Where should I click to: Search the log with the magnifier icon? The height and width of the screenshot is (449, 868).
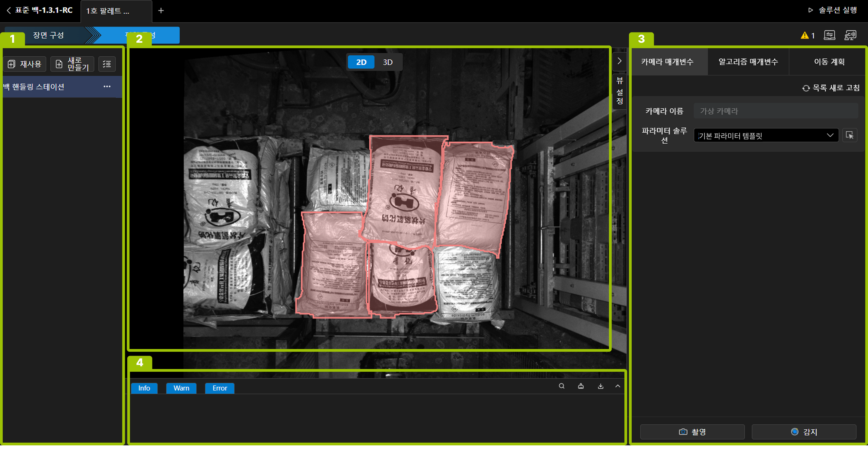coord(561,386)
